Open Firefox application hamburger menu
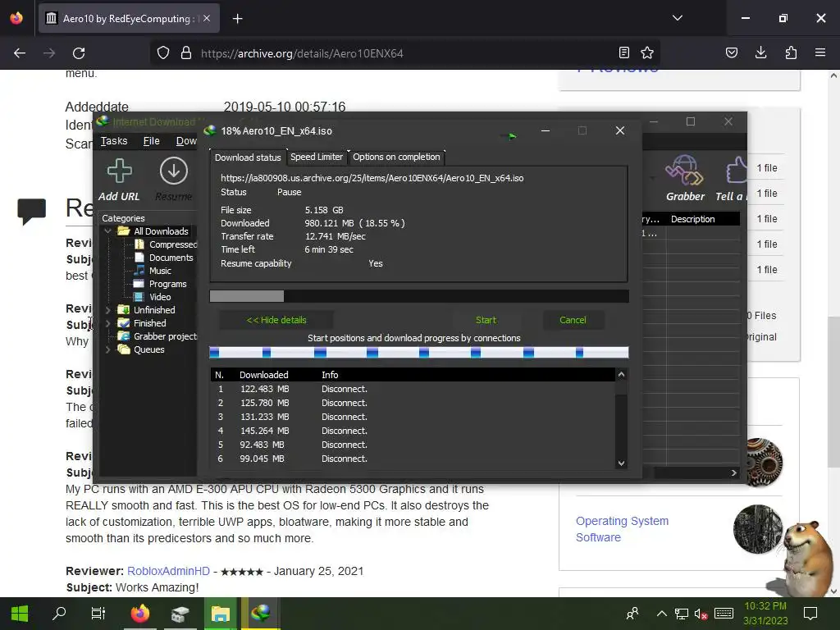Screen dimensions: 840x630 (820, 52)
